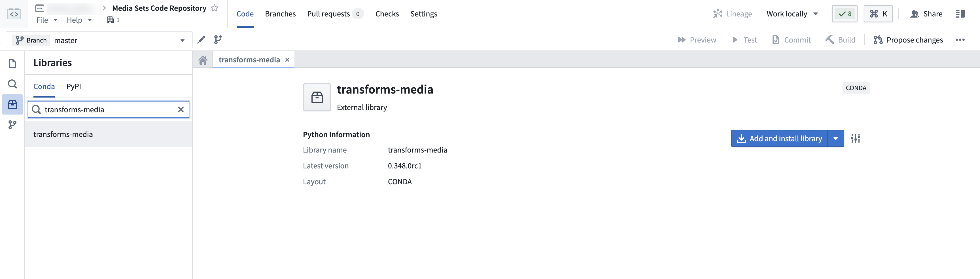Star the Media Sets Code Repository
Image resolution: width=980 pixels, height=279 pixels.
pos(215,8)
